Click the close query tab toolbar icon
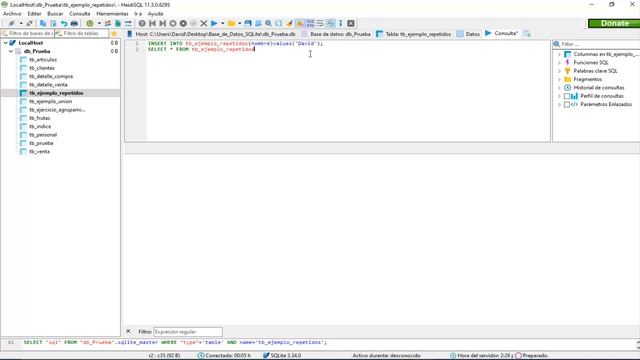The image size is (640, 360). coord(351,24)
